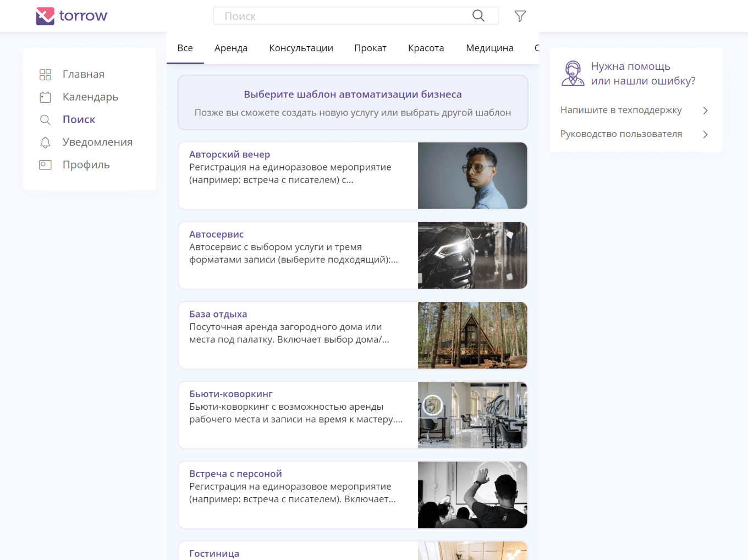Open the Автосервис template link
The width and height of the screenshot is (748, 560).
[216, 234]
